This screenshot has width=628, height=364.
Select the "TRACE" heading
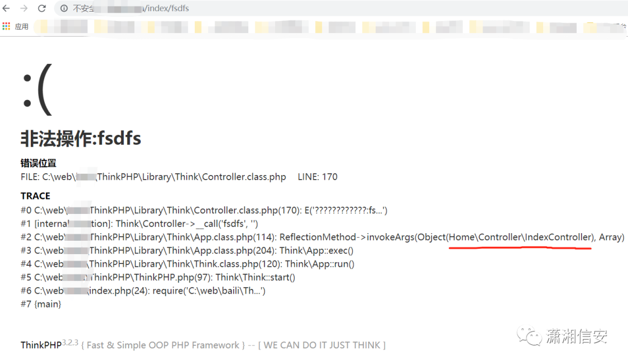pos(35,196)
